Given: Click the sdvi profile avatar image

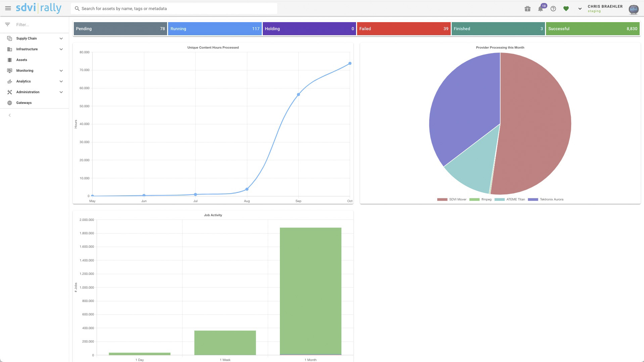Looking at the screenshot, I should click(633, 9).
